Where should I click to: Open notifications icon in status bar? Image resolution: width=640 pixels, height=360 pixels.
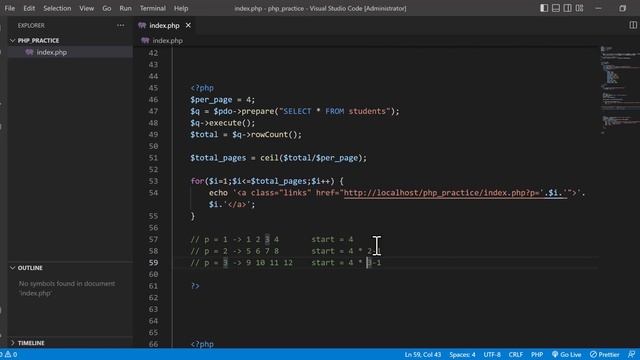[631, 354]
